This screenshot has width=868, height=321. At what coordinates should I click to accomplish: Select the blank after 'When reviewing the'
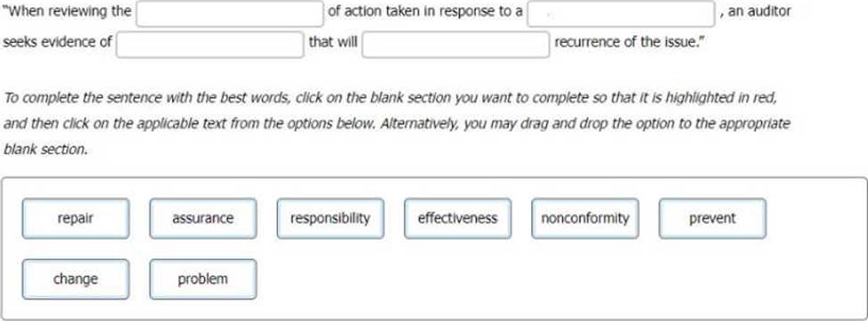tap(230, 14)
